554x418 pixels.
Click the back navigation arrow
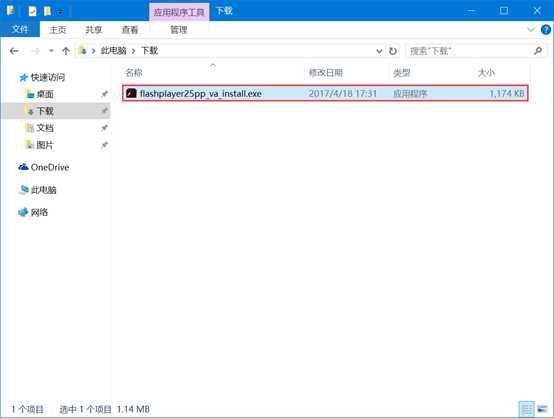pos(14,51)
